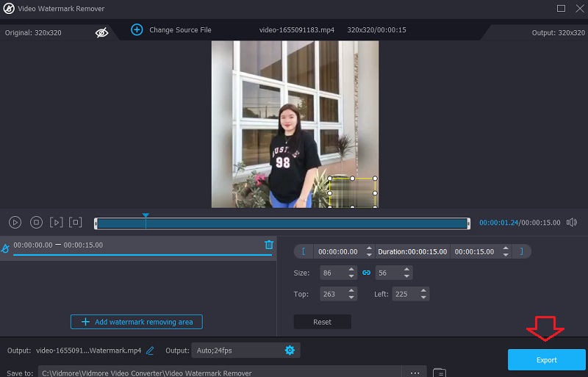Click Add watermark removing area
Viewport: 588px width, 377px height.
tap(137, 322)
